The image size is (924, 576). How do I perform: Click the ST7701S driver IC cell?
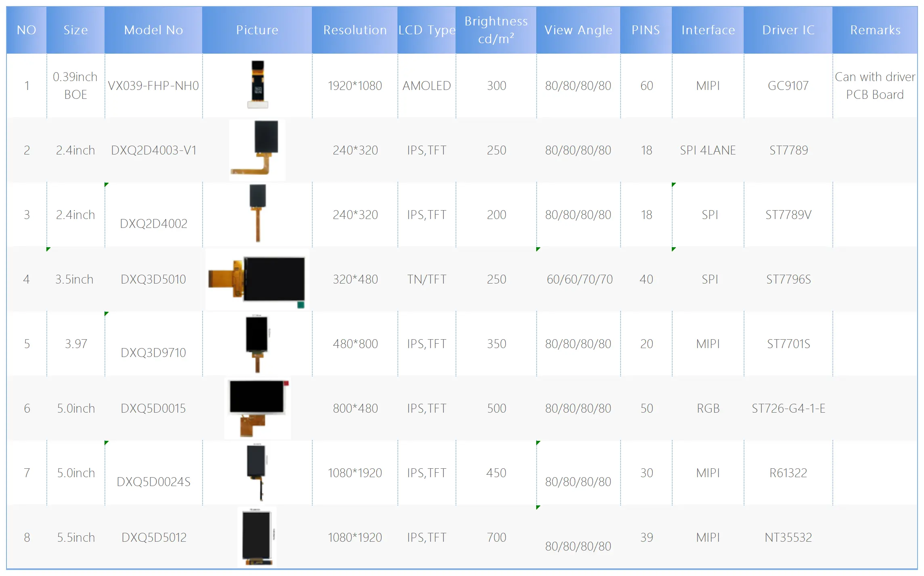[788, 344]
